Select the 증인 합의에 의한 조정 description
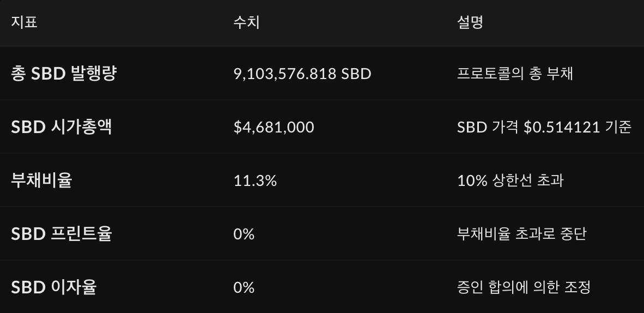The image size is (644, 313). [524, 287]
